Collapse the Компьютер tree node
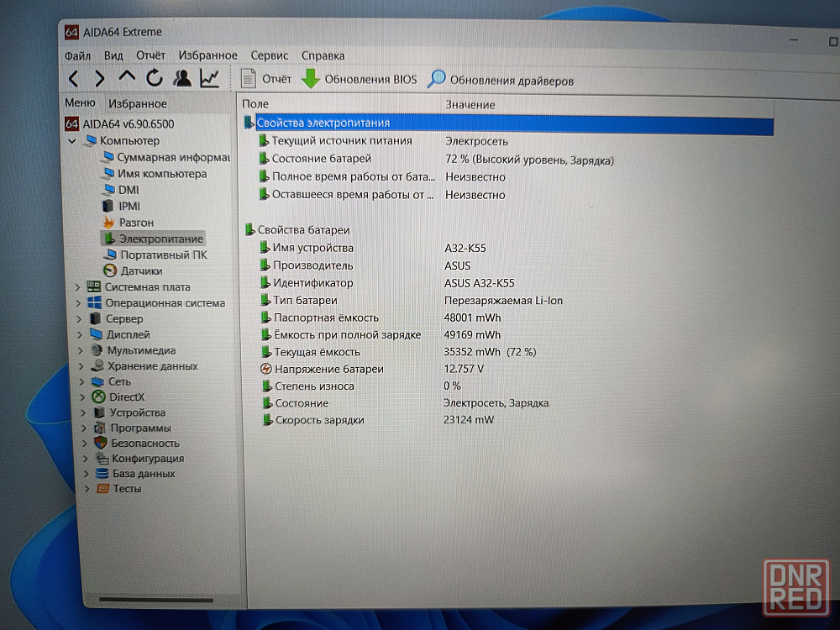The image size is (840, 630). coord(72,141)
